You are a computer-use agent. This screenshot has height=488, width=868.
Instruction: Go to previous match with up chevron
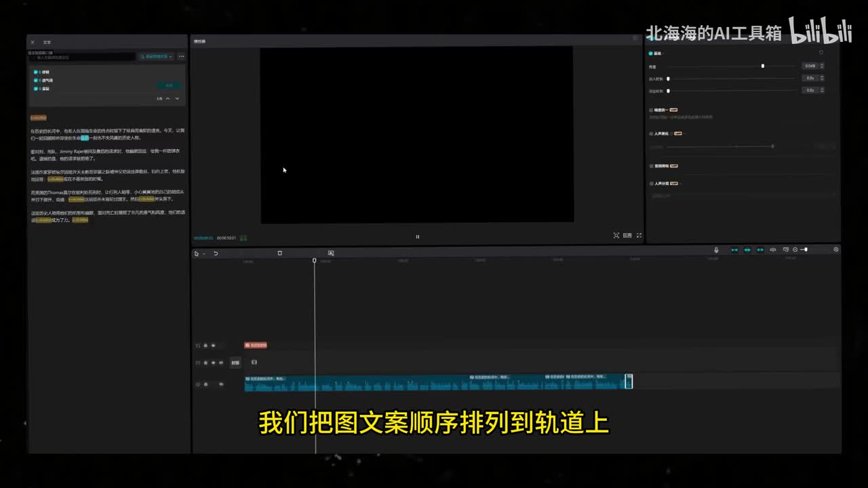pyautogui.click(x=168, y=99)
